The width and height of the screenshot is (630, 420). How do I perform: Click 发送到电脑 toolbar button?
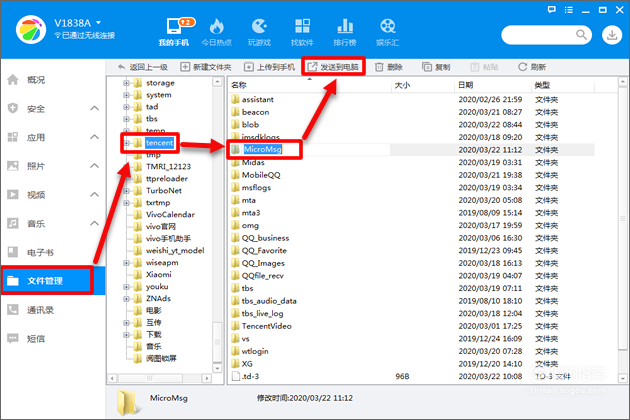[x=333, y=67]
